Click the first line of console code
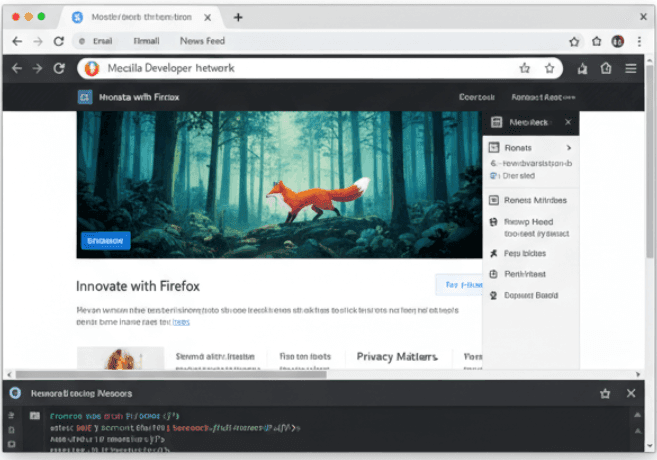Image resolution: width=657 pixels, height=460 pixels. pos(115,416)
